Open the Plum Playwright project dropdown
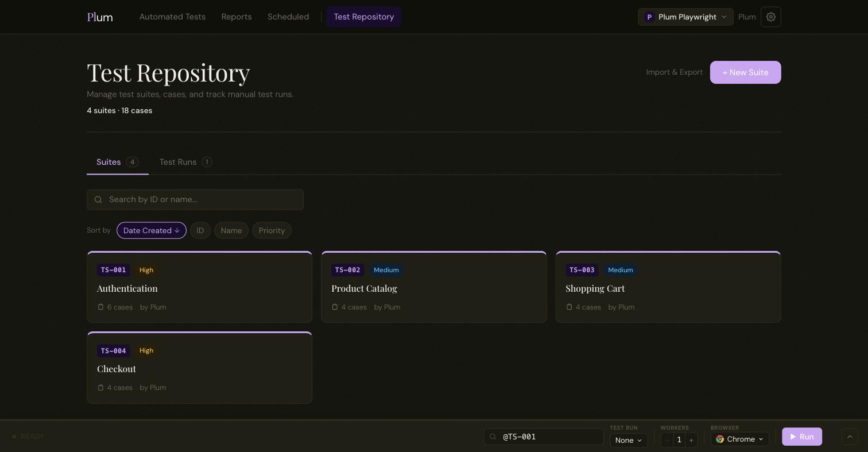The width and height of the screenshot is (868, 452). 685,17
